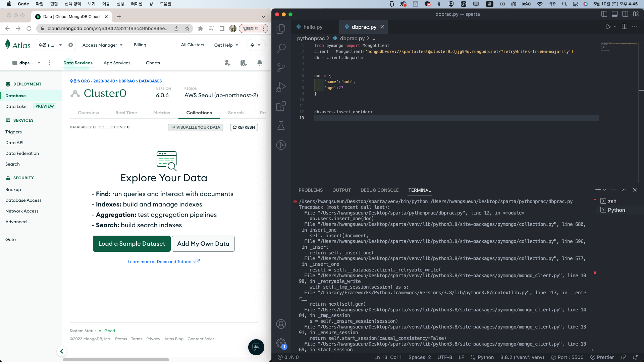Switch to DEBUG CONSOLE panel tab
The height and width of the screenshot is (362, 644).
click(380, 190)
